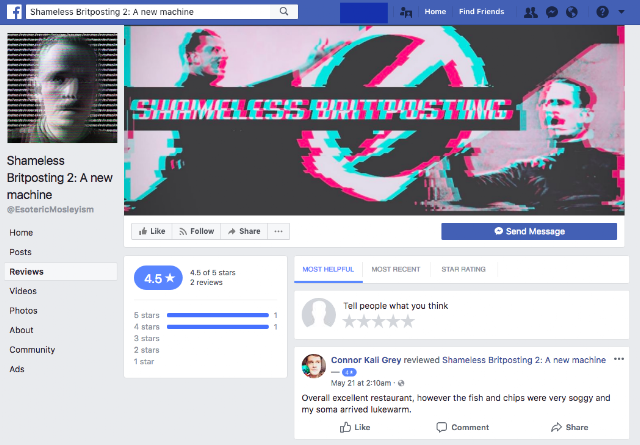Open the quick help question icon
This screenshot has width=640, height=445.
pyautogui.click(x=602, y=12)
